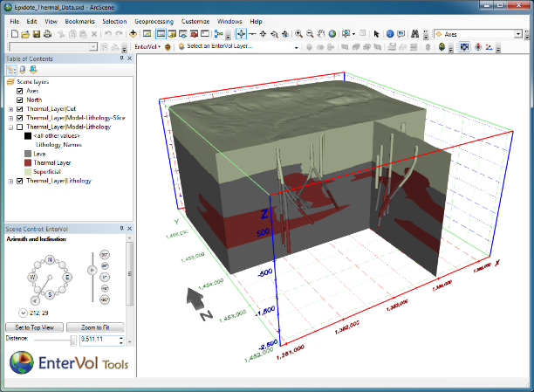Open the Edit menu
The width and height of the screenshot is (534, 392).
pos(31,22)
